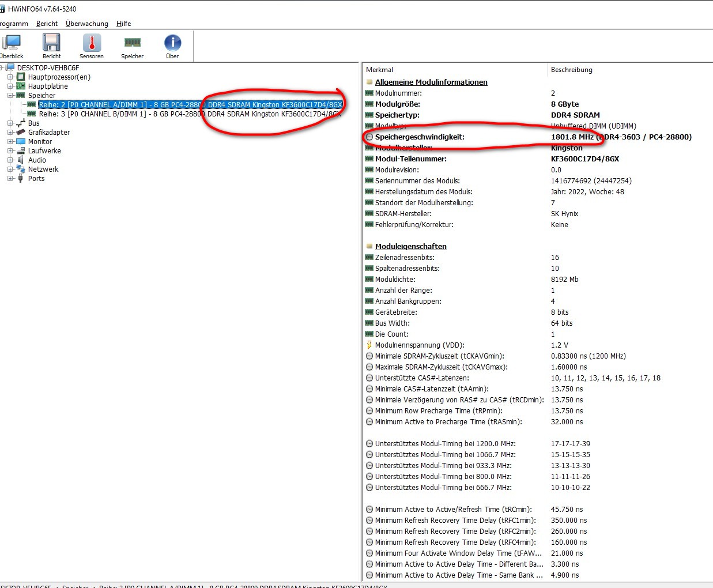Click the Ports plug icon
This screenshot has height=588, width=713.
[x=21, y=178]
